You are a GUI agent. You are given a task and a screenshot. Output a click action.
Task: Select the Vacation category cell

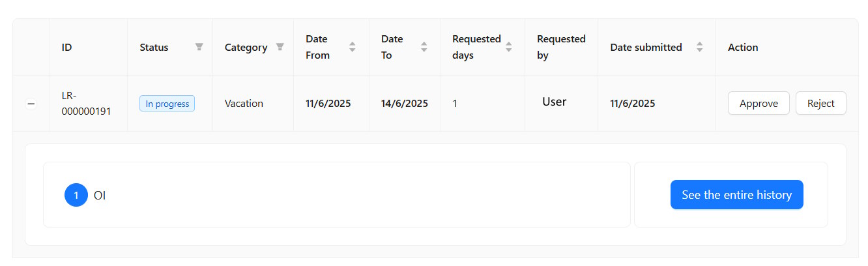click(244, 103)
